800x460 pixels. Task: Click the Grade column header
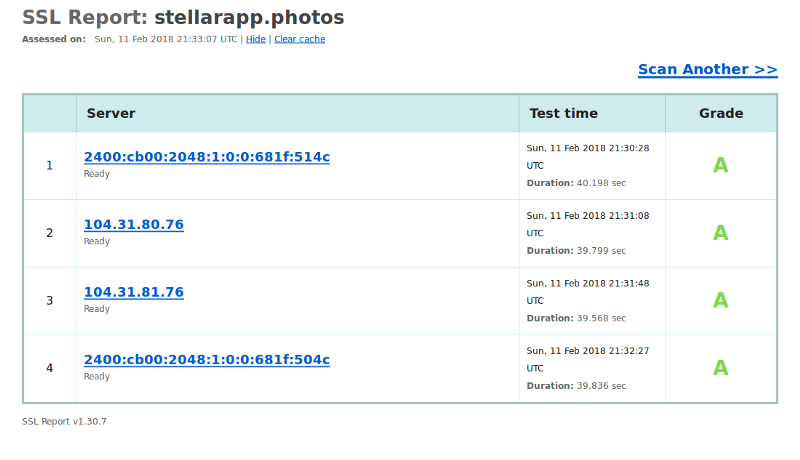[x=721, y=113]
